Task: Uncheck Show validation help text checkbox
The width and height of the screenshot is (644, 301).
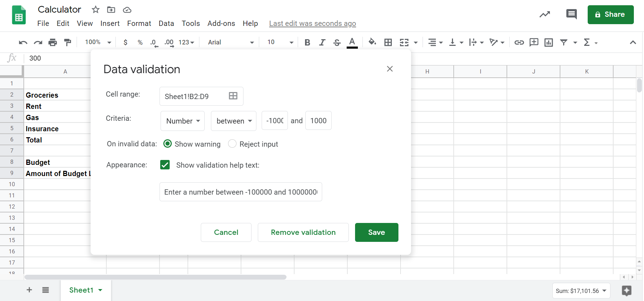Action: 165,165
